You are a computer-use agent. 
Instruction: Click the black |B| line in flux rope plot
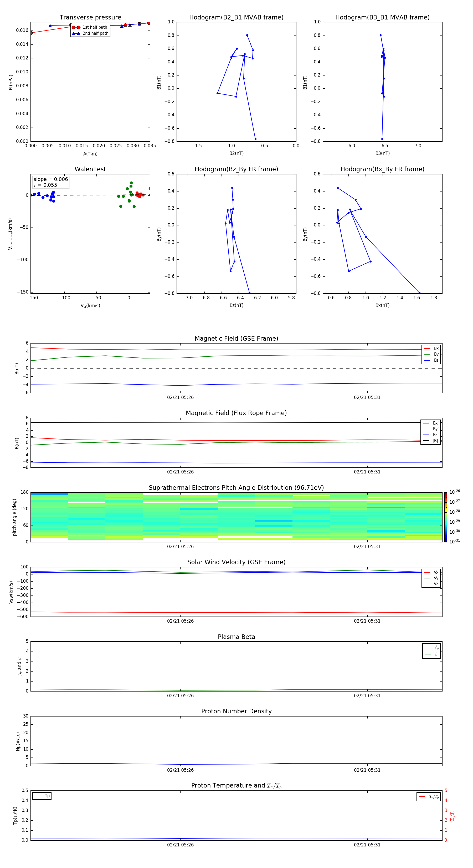click(236, 422)
